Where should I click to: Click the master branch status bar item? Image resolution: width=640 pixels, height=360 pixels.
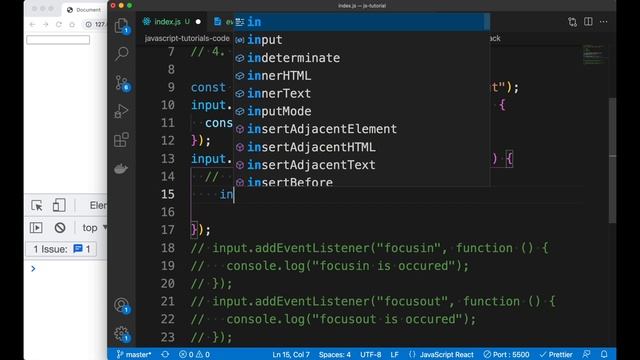pyautogui.click(x=133, y=354)
